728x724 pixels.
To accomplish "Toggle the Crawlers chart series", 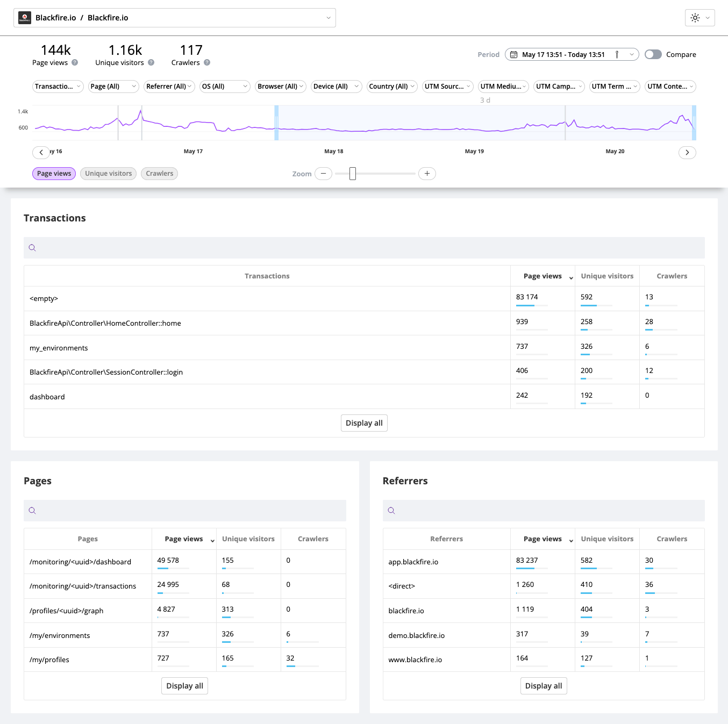I will click(159, 174).
